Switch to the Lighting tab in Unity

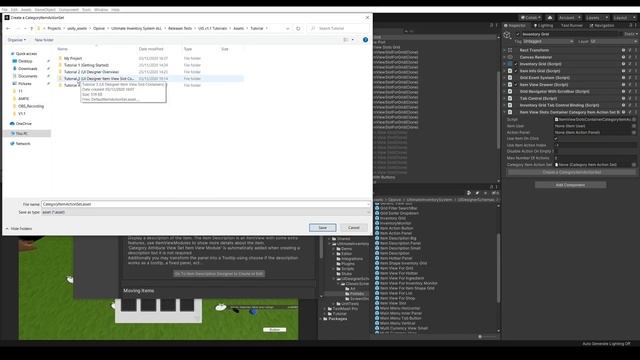point(543,25)
